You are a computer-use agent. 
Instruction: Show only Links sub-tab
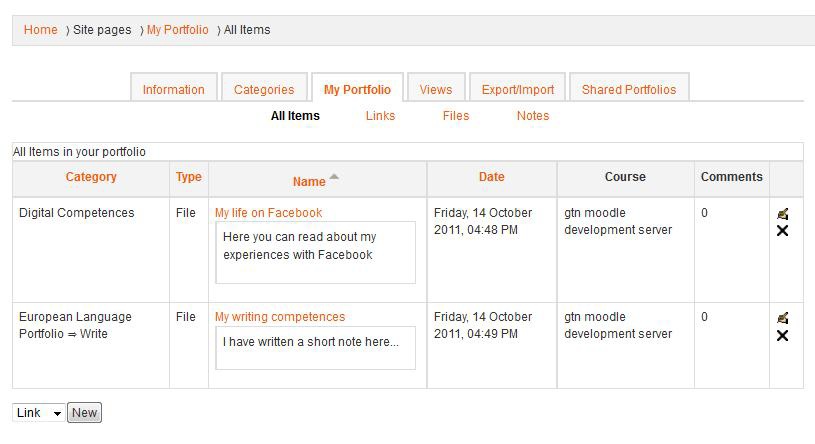[x=380, y=116]
